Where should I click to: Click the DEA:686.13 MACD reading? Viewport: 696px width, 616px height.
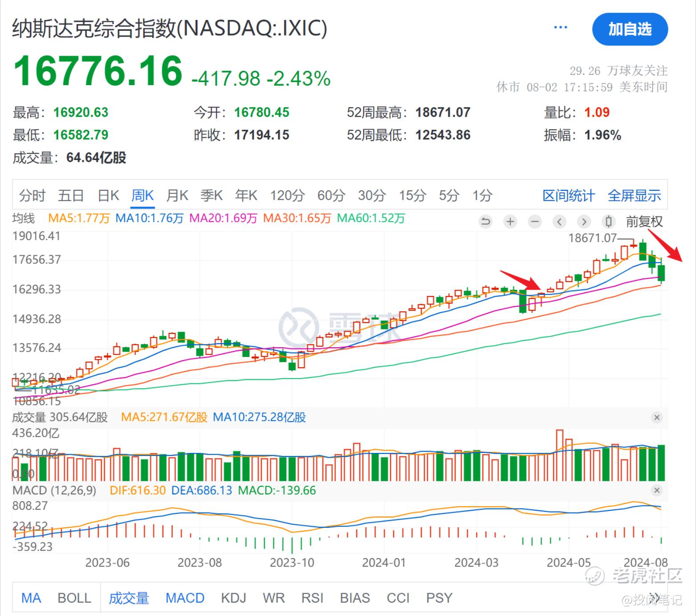coord(202,491)
